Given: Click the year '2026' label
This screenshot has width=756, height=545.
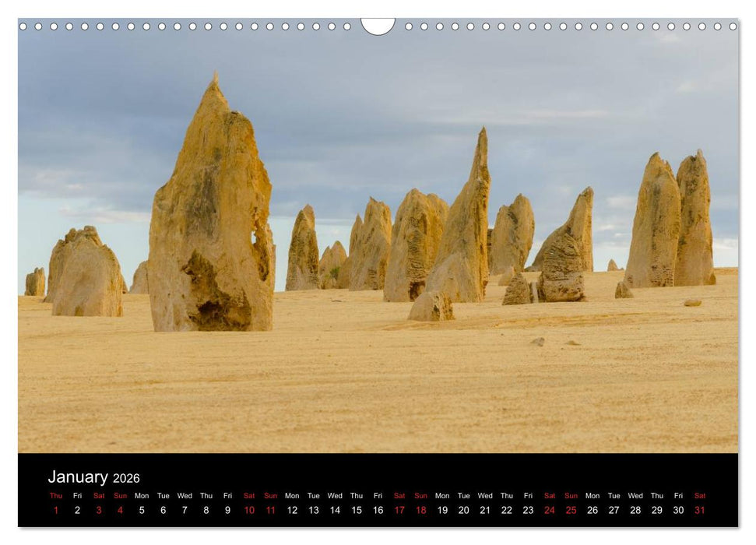Looking at the screenshot, I should click(128, 478).
